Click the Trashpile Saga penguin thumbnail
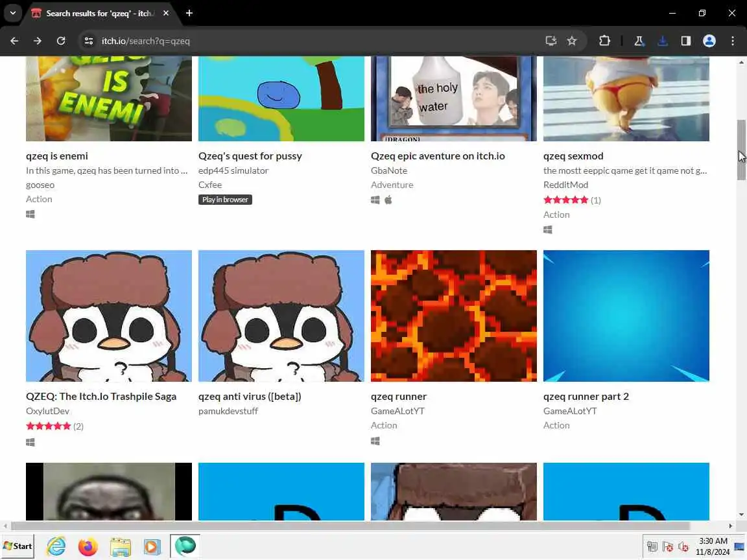Viewport: 747px width, 560px height. click(x=109, y=316)
